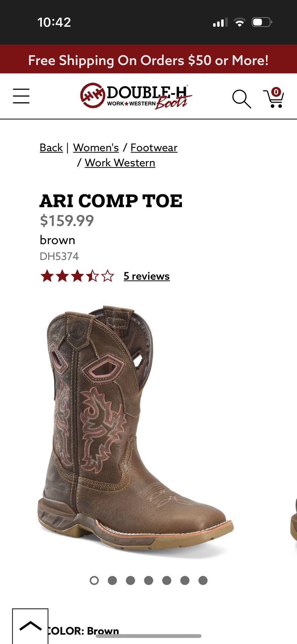This screenshot has height=644, width=297.
Task: Go to the Footwear breadcrumb
Action: pyautogui.click(x=154, y=148)
